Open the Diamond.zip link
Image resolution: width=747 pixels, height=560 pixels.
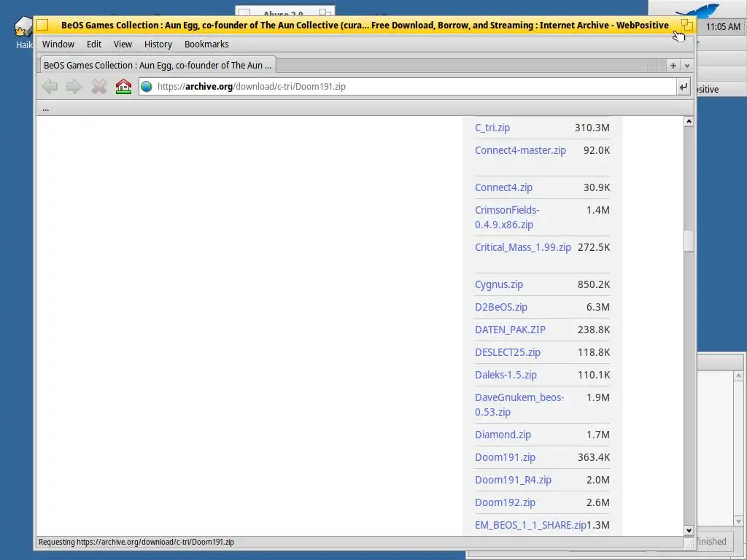[503, 435]
